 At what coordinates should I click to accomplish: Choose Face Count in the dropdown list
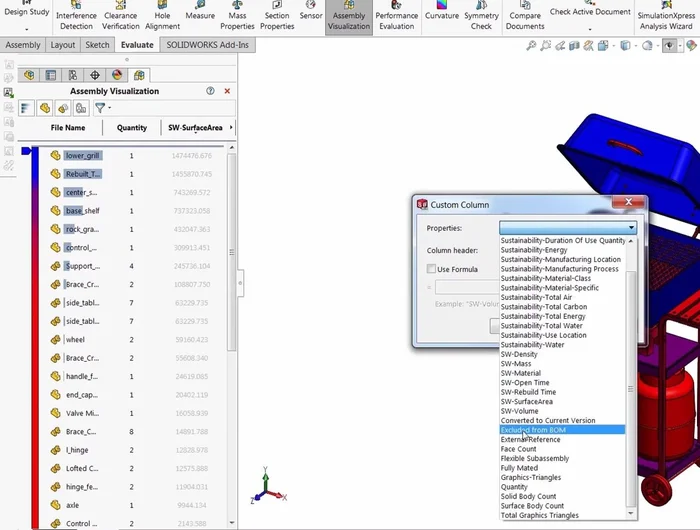pyautogui.click(x=518, y=449)
